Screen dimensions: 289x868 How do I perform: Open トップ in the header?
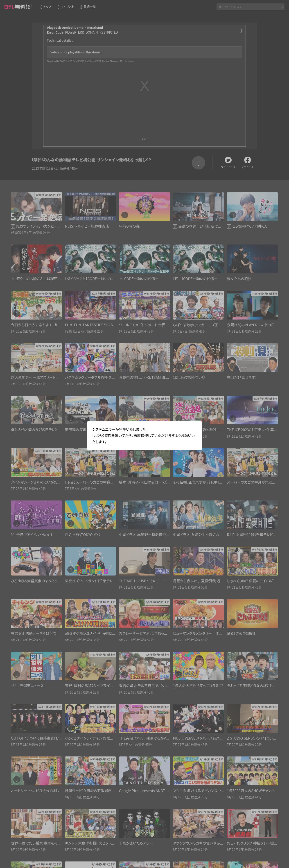tap(46, 7)
